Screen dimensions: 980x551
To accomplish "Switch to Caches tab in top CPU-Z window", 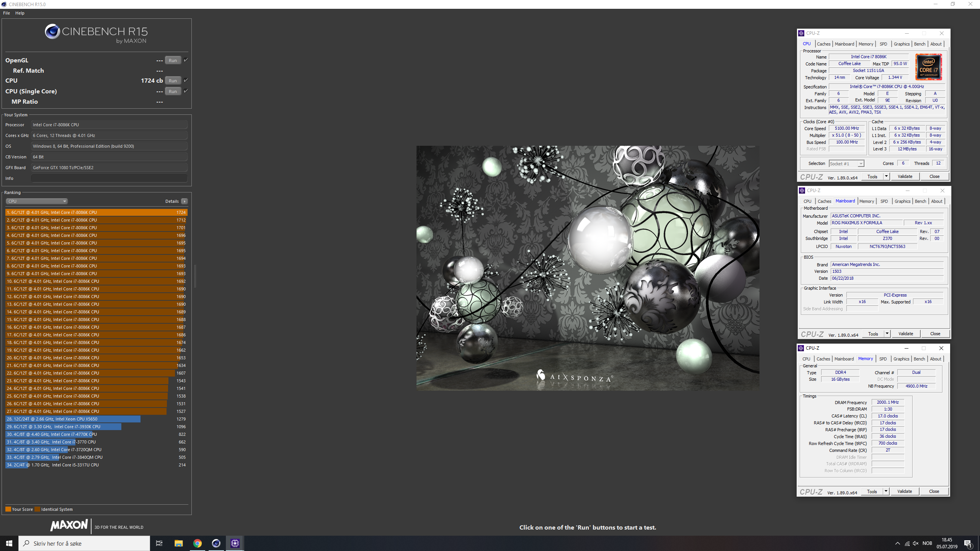I will (823, 44).
